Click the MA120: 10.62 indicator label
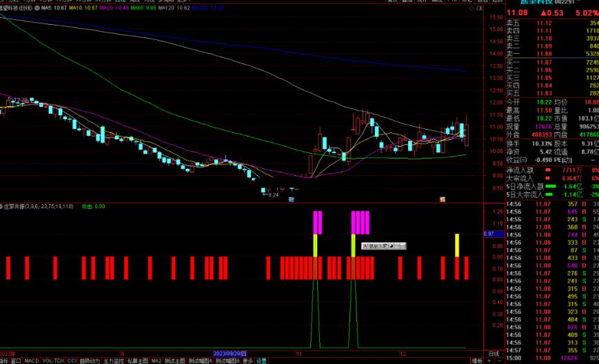 [174, 8]
